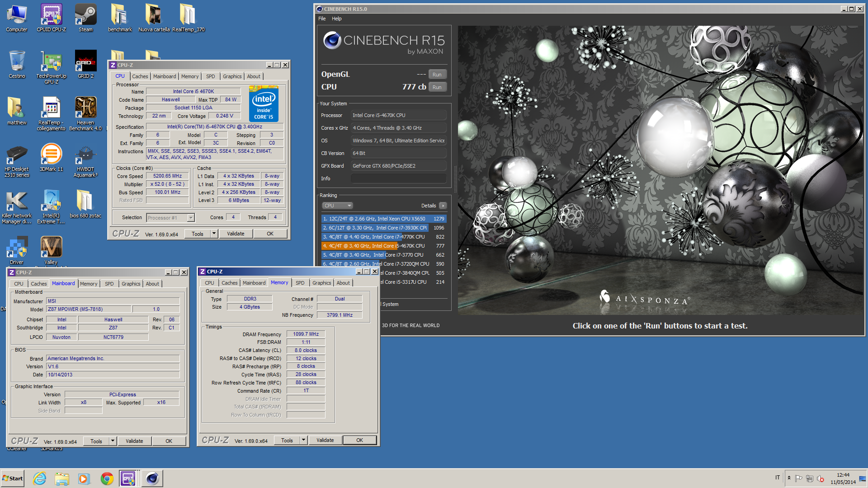Open Windows Explorer from the taskbar
Screen dimensions: 868x488
[62, 479]
